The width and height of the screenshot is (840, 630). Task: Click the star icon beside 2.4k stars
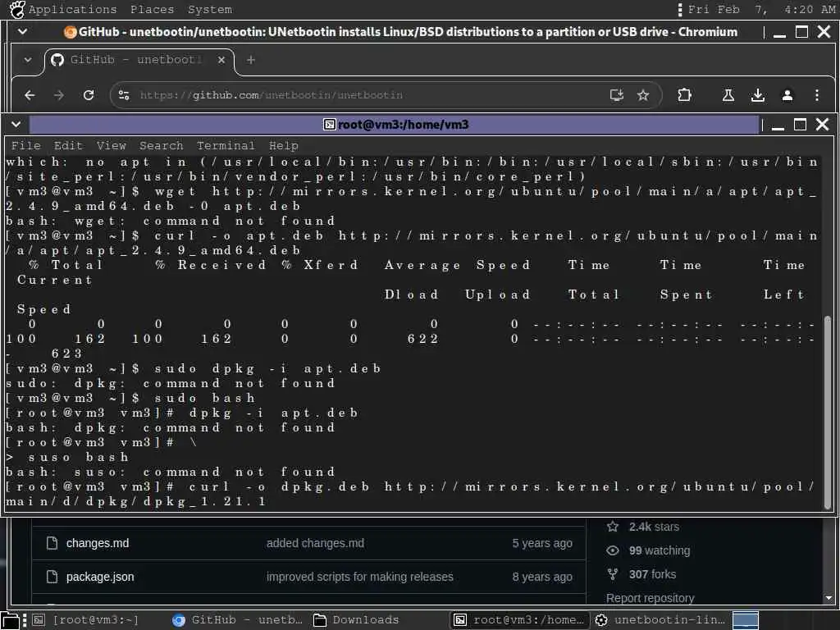[613, 527]
